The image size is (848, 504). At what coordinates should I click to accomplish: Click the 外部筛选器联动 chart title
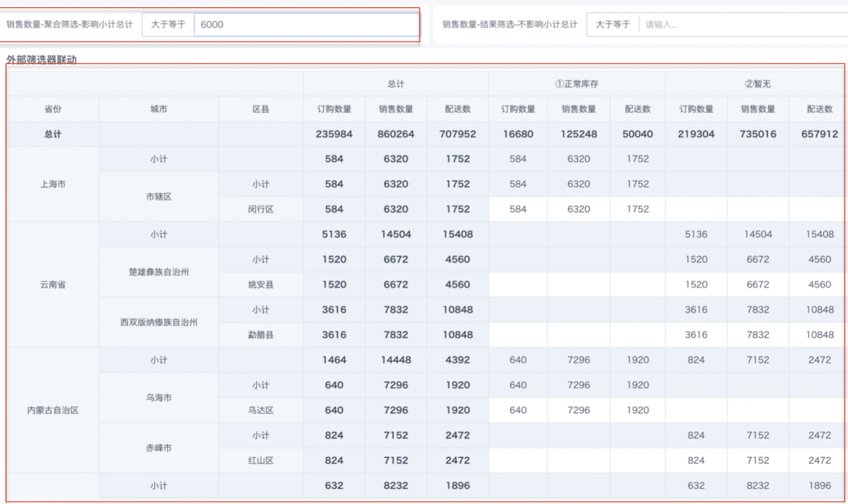41,60
